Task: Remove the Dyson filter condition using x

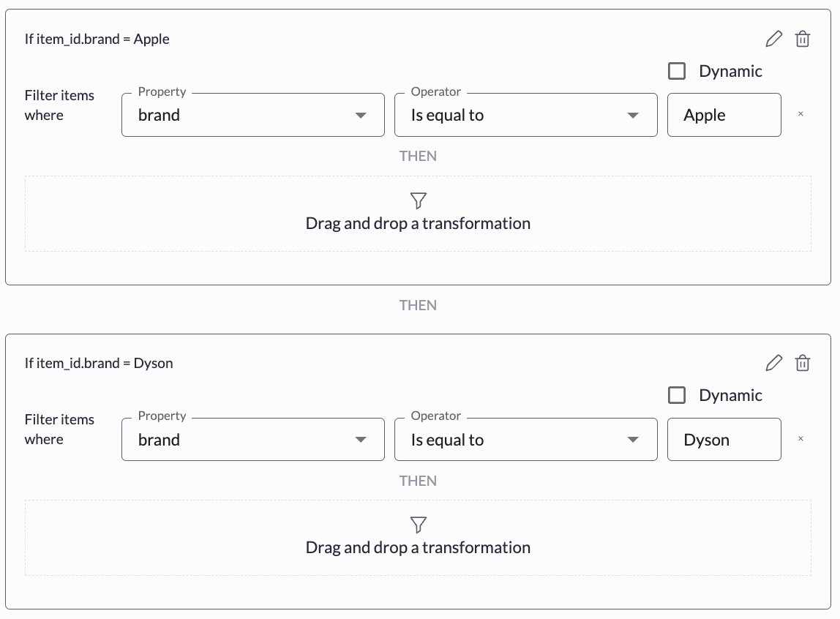Action: point(800,438)
